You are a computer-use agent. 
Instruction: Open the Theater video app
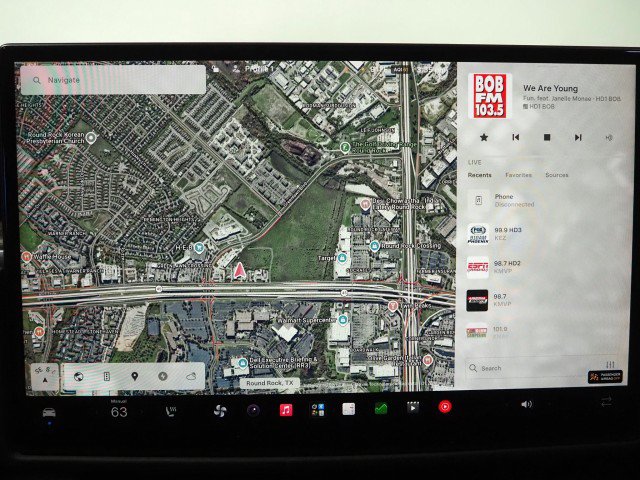click(413, 408)
